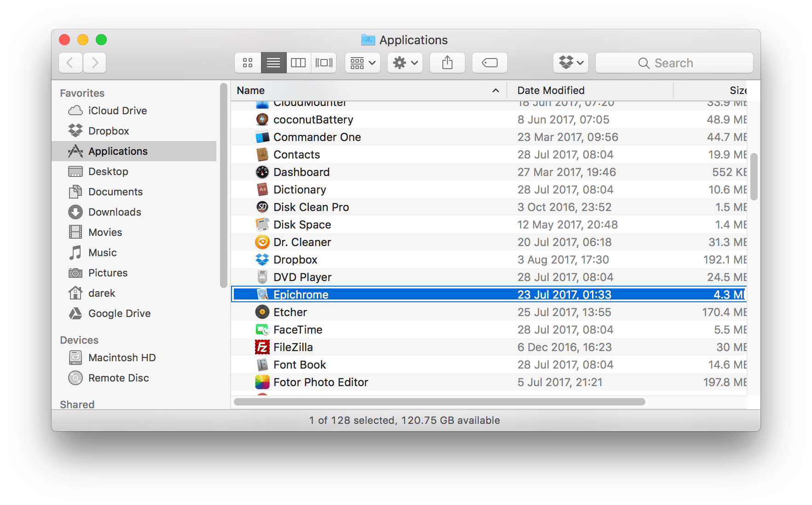Select the Epichrome file name
Image resolution: width=812 pixels, height=505 pixels.
pos(301,294)
